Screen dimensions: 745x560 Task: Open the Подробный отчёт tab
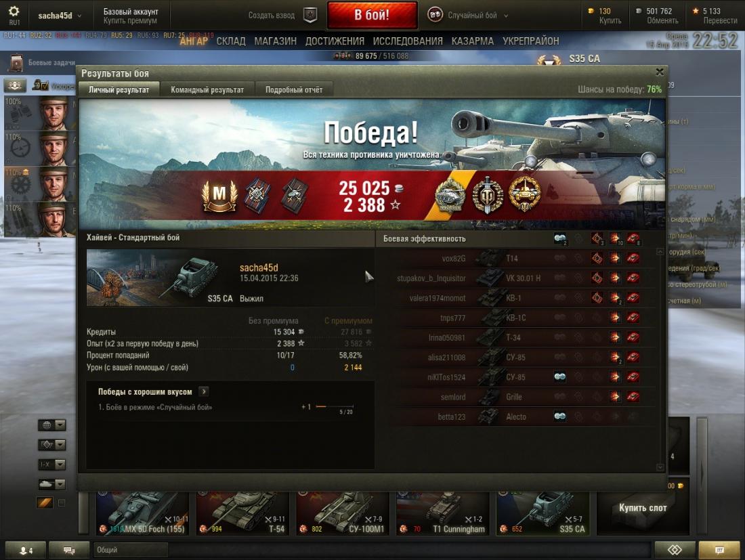[x=294, y=90]
